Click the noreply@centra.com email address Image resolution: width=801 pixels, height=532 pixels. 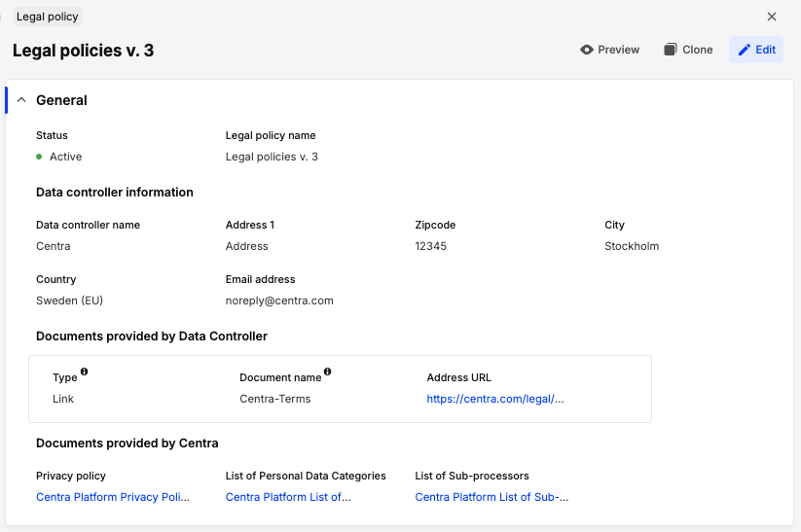click(x=279, y=301)
